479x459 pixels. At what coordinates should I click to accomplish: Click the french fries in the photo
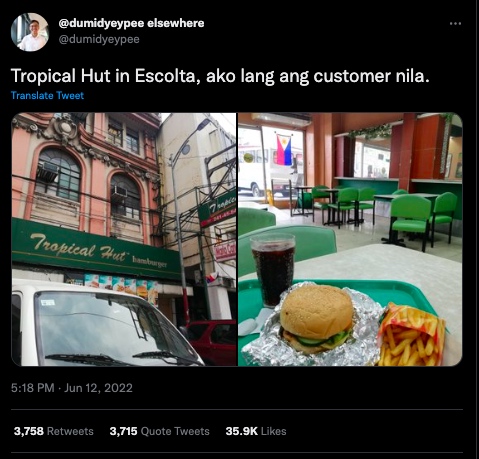tap(412, 337)
